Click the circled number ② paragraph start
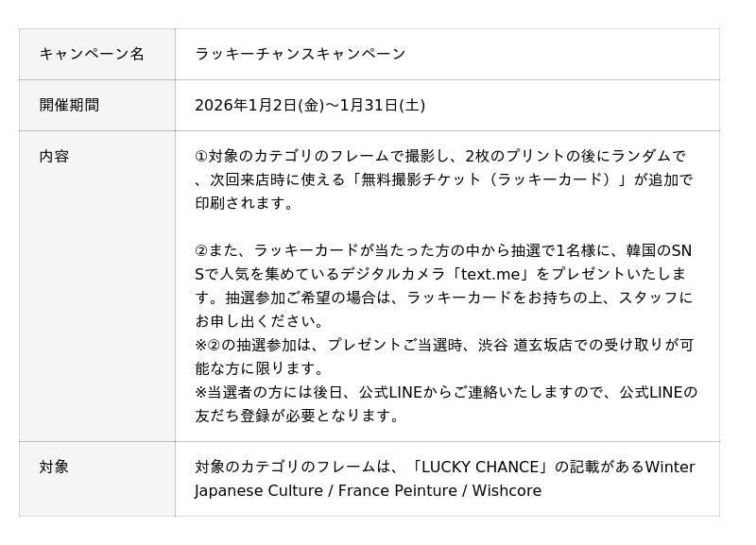 (x=200, y=250)
